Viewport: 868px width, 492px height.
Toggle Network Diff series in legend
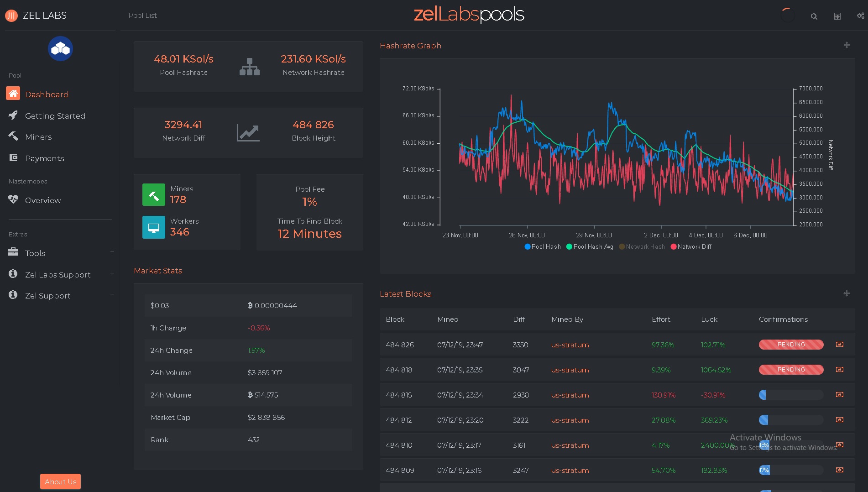(x=690, y=247)
